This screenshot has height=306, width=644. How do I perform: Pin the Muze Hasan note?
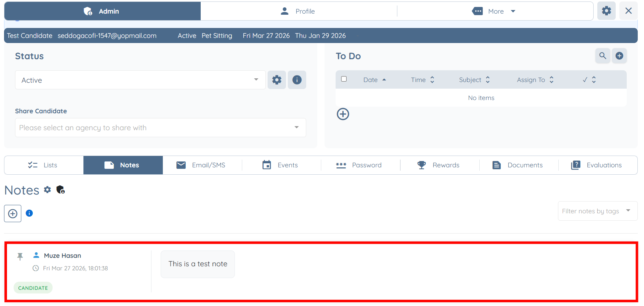tap(20, 256)
